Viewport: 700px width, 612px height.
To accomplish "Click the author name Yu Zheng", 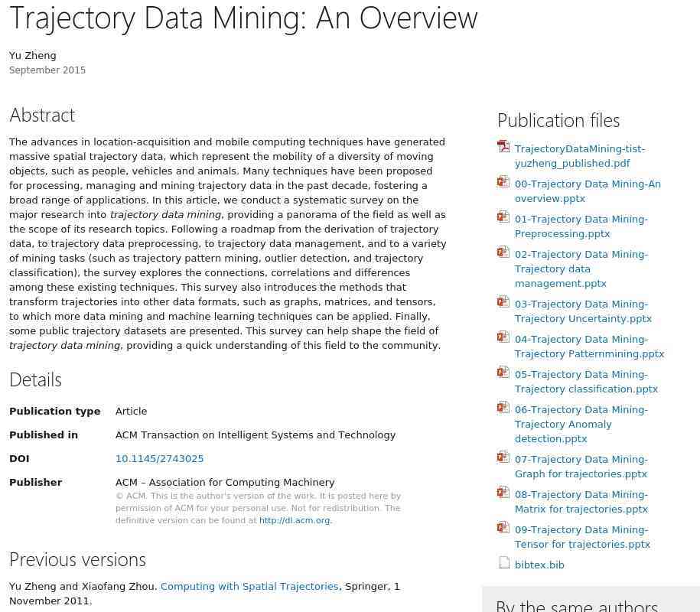I will 33,56.
